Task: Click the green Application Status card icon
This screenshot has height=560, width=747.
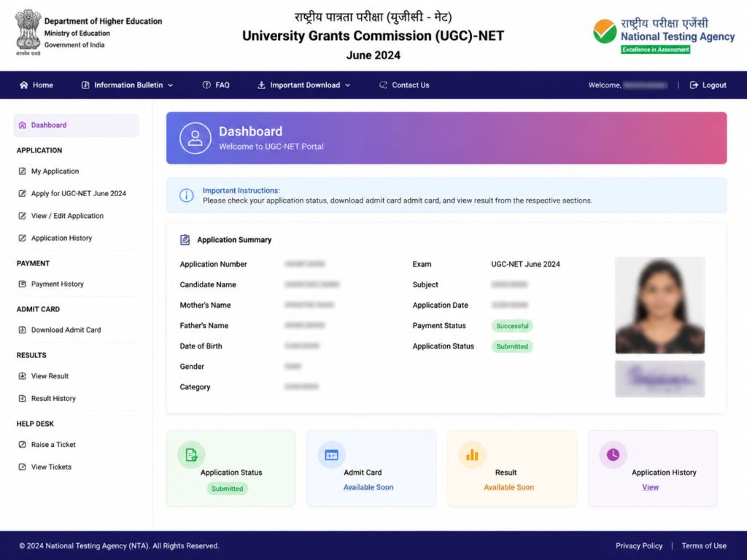Action: coord(191,455)
